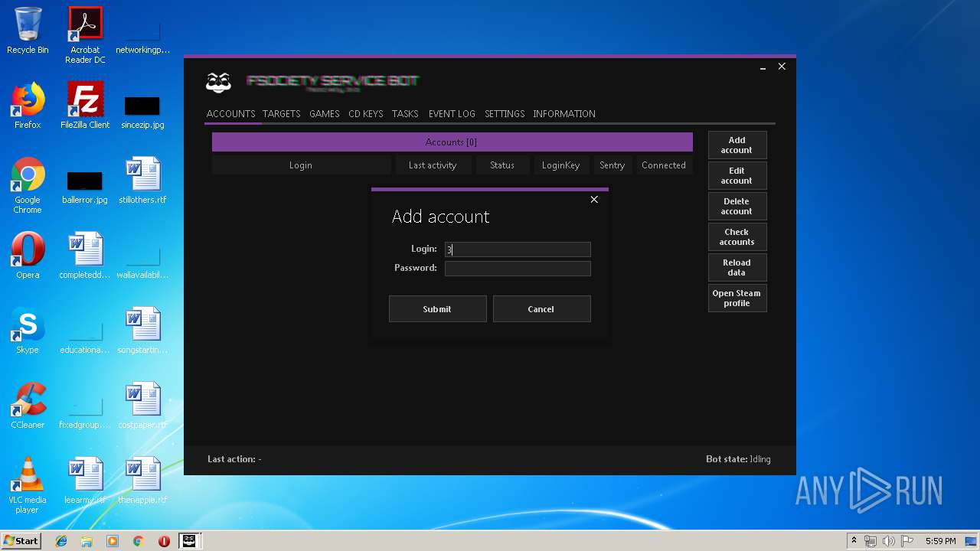The height and width of the screenshot is (551, 980).
Task: View the EVENT LOG tab
Action: click(452, 113)
